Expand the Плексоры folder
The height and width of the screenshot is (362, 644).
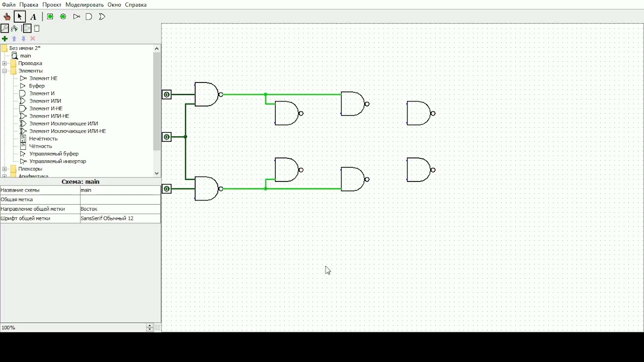click(x=5, y=169)
